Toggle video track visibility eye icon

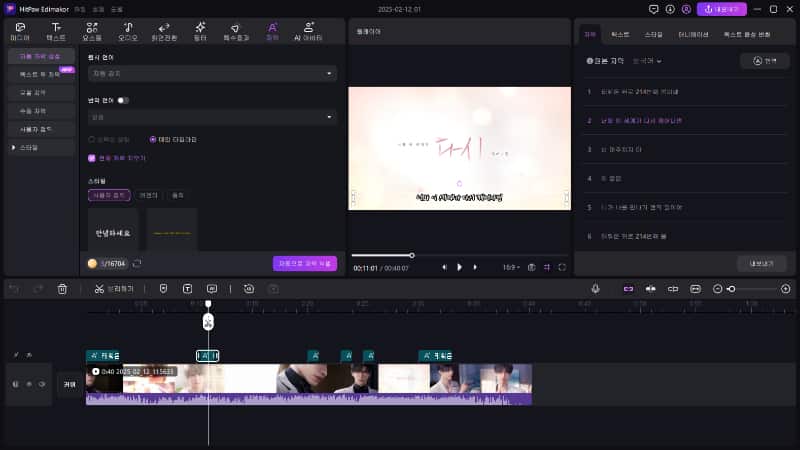pos(29,384)
